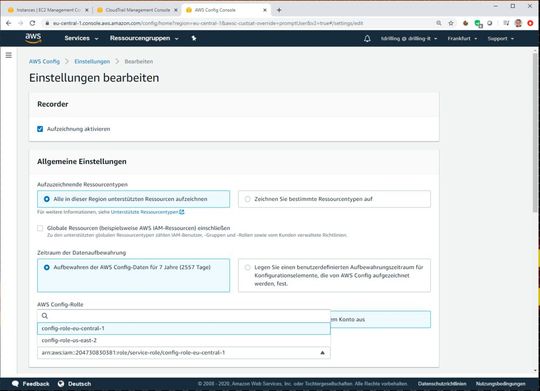Select benutzerdefinierten Aufbewahrungszeitraum radio option
The image size is (540, 391).
334,276
